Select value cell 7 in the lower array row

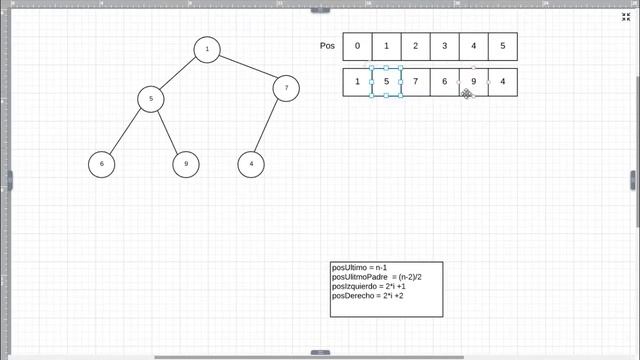(x=416, y=82)
